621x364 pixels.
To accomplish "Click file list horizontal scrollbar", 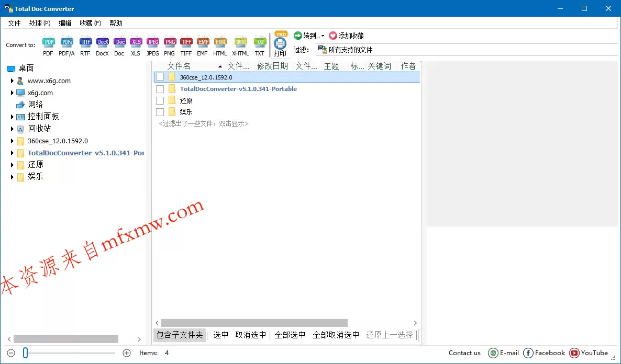I will [x=254, y=323].
